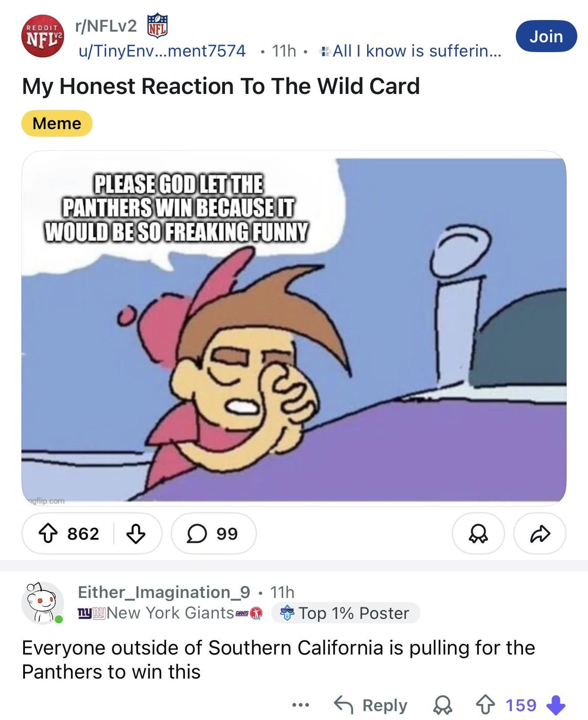Screen dimensions: 588x720
Task: Tap the commenter's Snoo avatar
Action: click(x=43, y=603)
